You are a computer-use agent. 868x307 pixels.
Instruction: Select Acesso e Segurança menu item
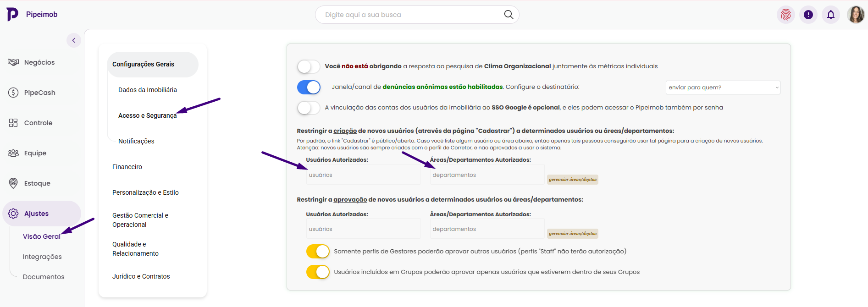click(x=147, y=115)
